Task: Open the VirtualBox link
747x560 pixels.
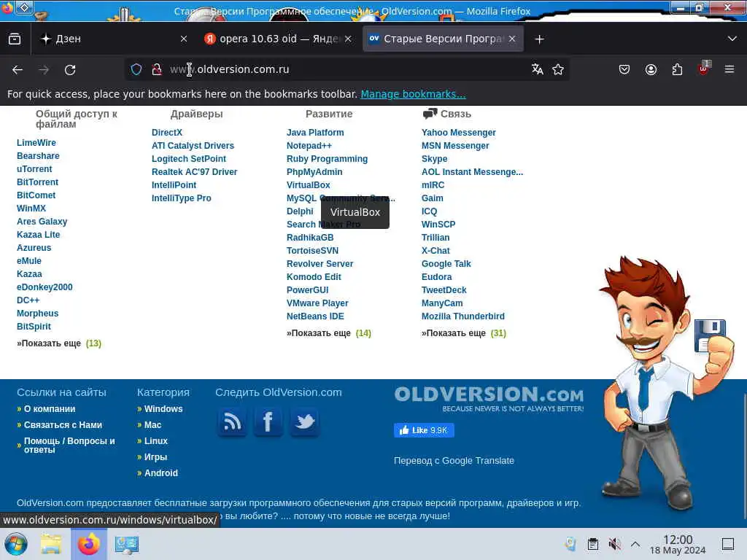Action: [309, 185]
